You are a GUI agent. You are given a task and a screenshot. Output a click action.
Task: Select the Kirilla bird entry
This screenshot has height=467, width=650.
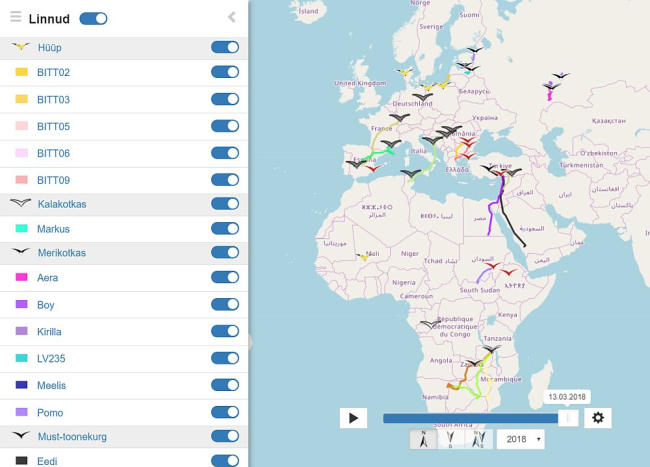pyautogui.click(x=49, y=332)
